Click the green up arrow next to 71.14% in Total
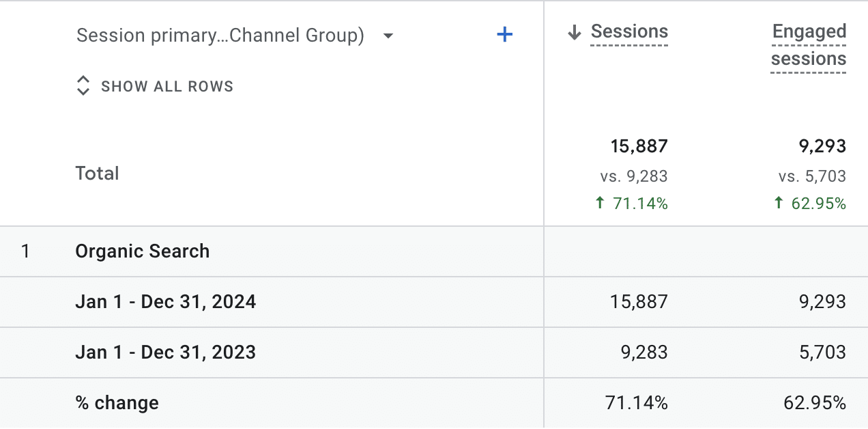 tap(601, 203)
